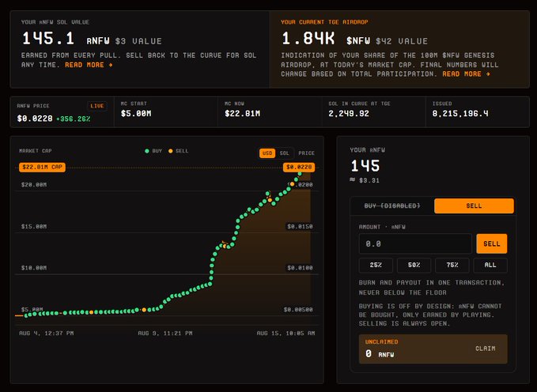537x392 pixels.
Task: Toggle the BUY legend item
Action: click(153, 151)
